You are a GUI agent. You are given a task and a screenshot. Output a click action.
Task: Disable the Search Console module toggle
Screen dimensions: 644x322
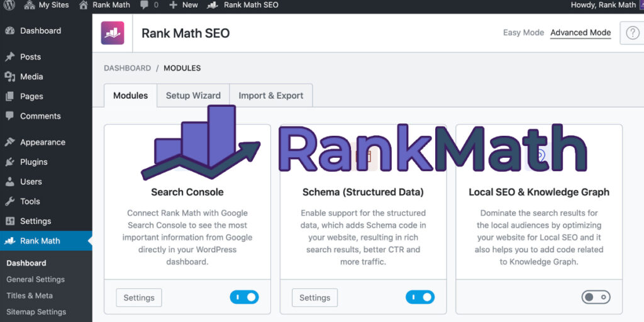click(245, 297)
